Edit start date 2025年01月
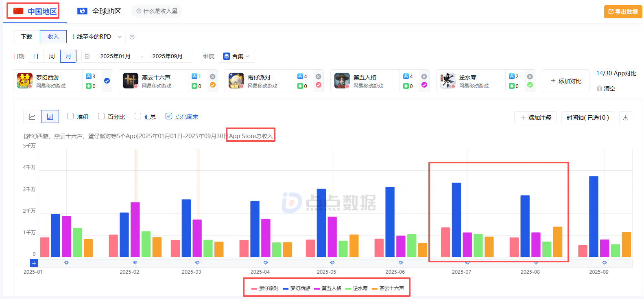This screenshot has width=644, height=299. [x=116, y=56]
